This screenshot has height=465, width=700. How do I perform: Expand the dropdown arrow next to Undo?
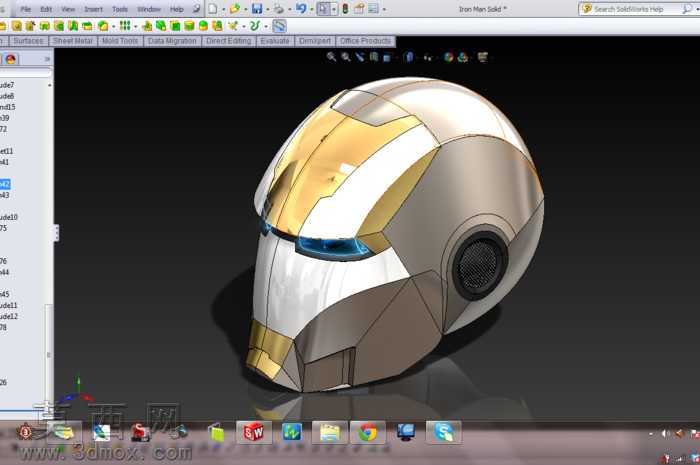pos(312,9)
